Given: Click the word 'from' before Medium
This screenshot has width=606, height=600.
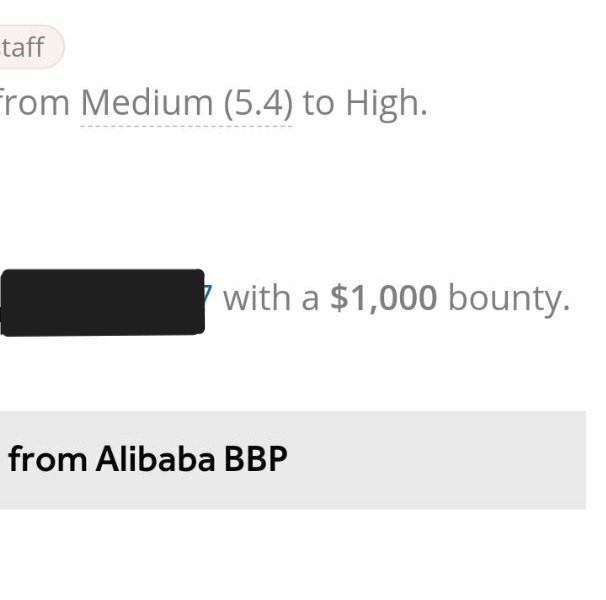Looking at the screenshot, I should tap(34, 104).
